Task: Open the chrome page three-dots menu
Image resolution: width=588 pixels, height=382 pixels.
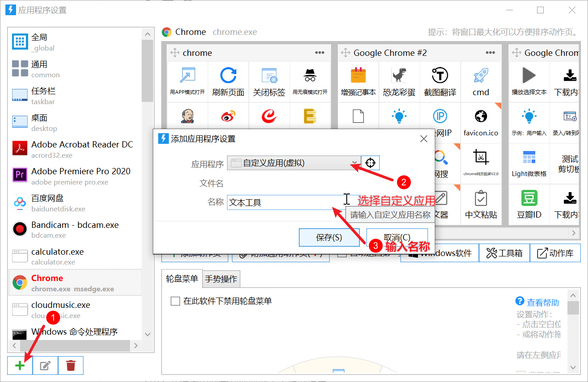Action: click(x=319, y=53)
